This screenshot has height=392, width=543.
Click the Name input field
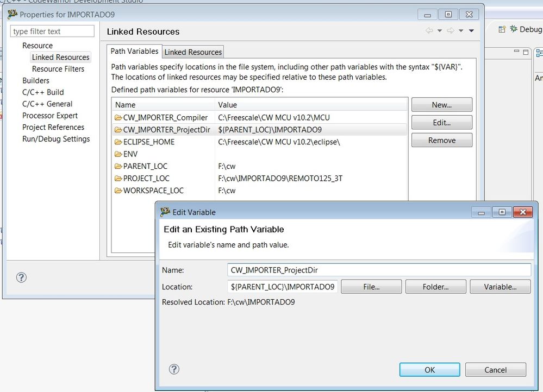click(x=379, y=270)
